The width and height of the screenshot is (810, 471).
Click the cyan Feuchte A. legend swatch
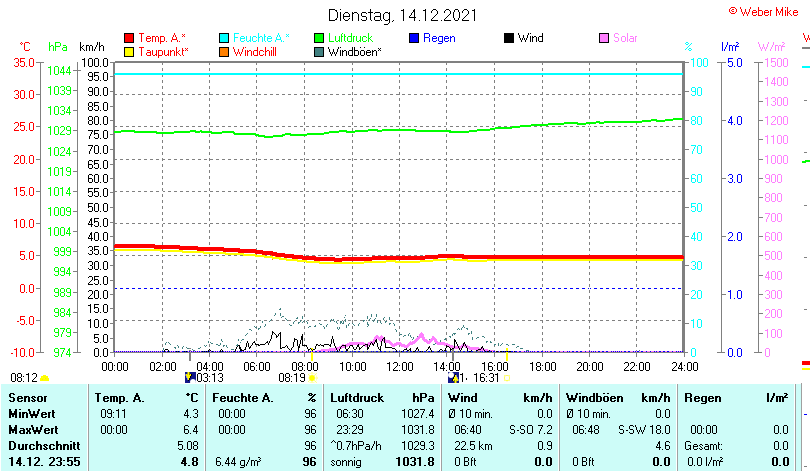pos(225,38)
